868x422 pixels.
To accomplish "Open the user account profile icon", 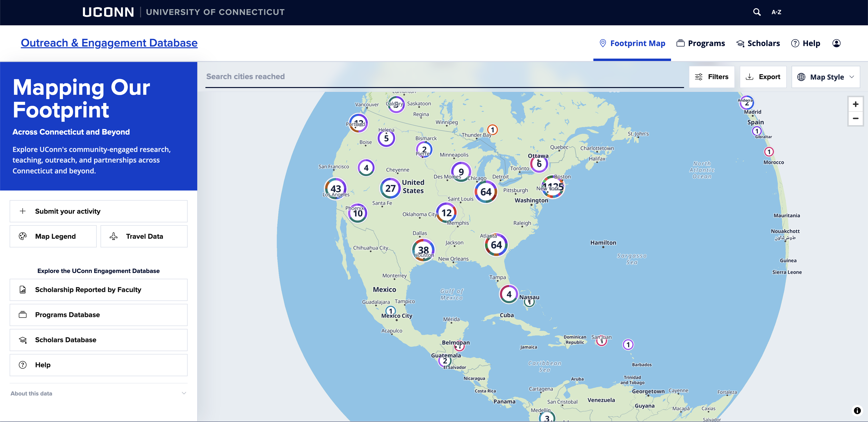I will tap(836, 43).
